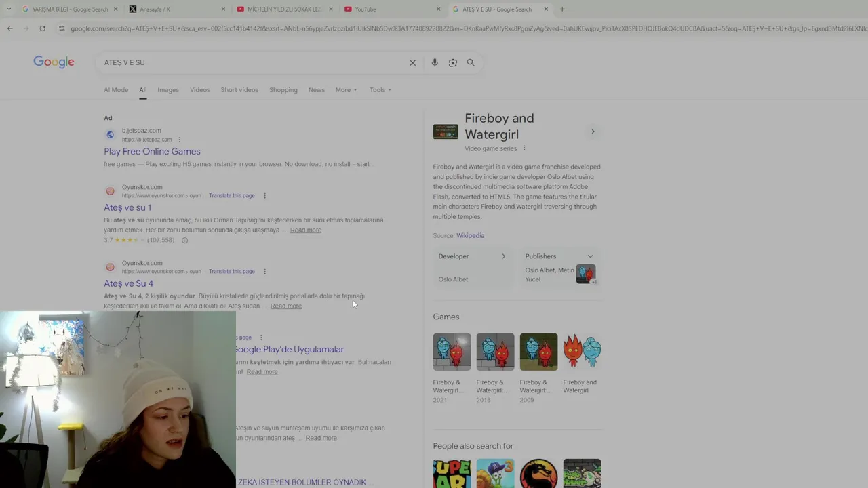Open new browser tab with plus

pos(562,9)
